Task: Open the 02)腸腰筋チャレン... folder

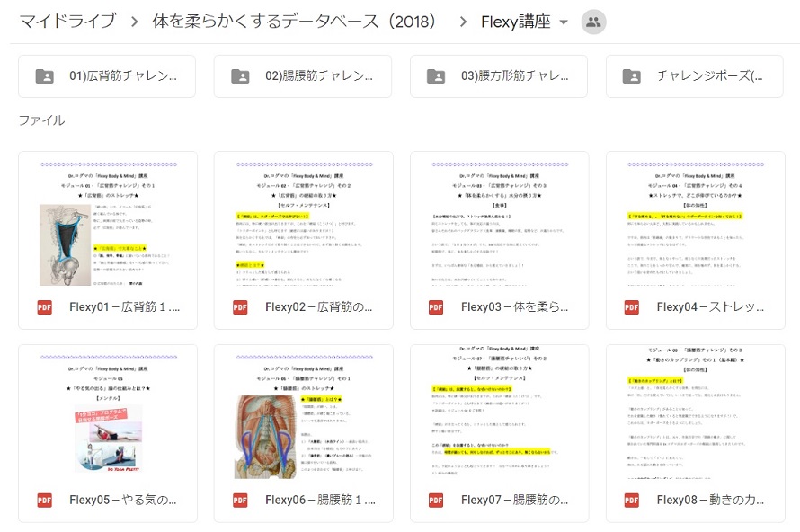Action: tap(303, 76)
